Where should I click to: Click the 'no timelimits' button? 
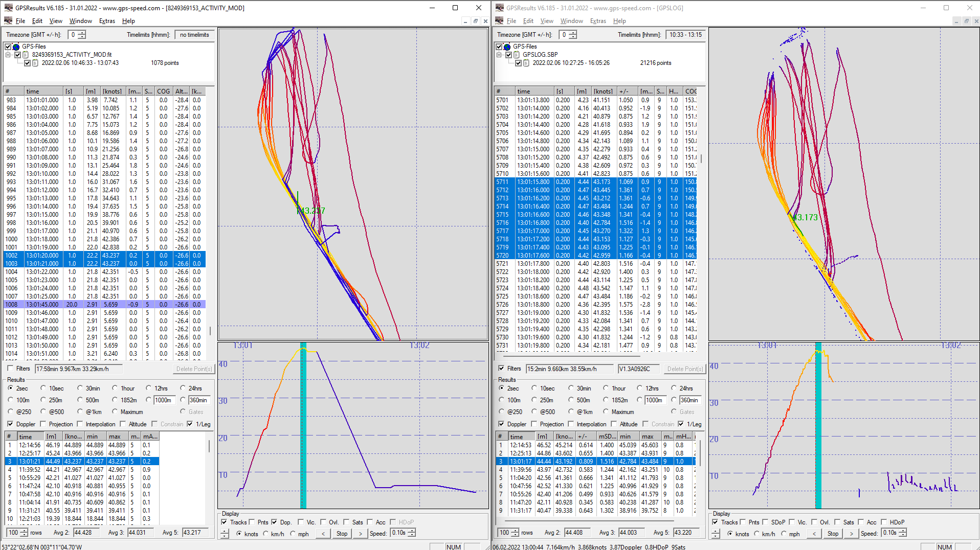coord(194,35)
